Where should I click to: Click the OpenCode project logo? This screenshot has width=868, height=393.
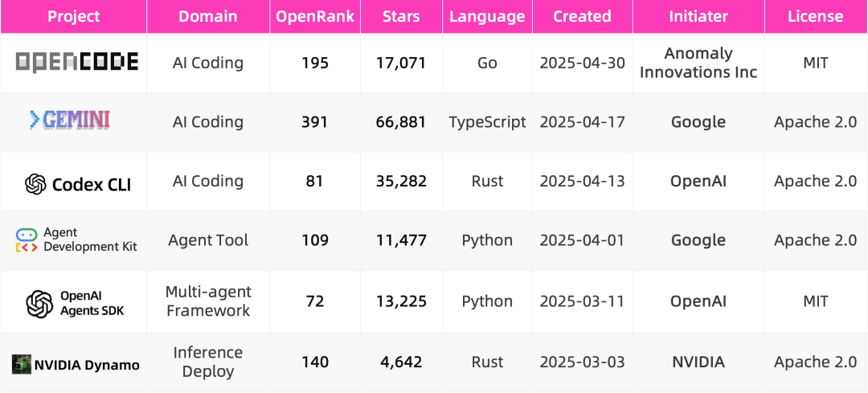pyautogui.click(x=77, y=63)
